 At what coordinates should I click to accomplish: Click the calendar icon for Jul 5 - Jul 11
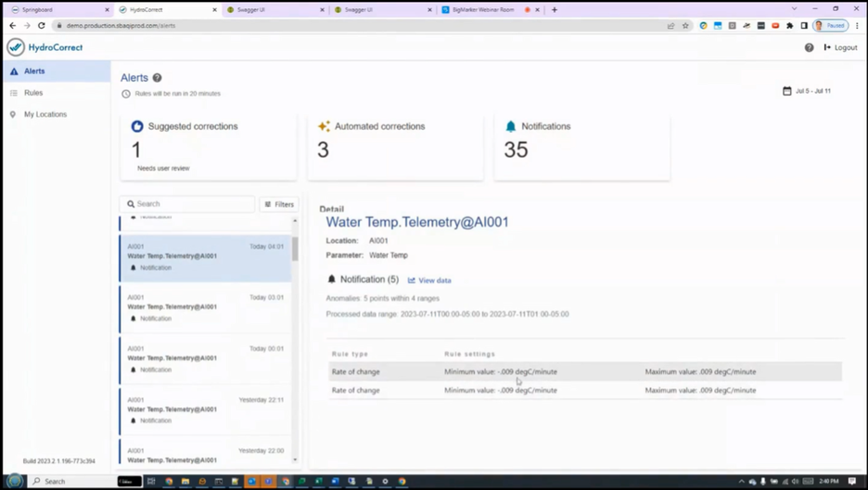[x=786, y=91]
